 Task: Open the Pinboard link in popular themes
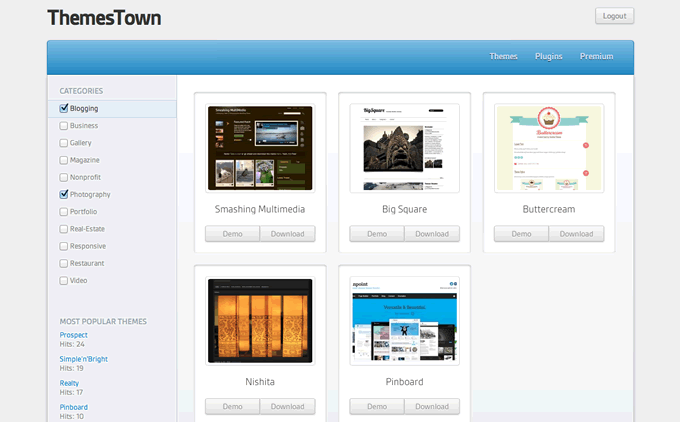[74, 407]
